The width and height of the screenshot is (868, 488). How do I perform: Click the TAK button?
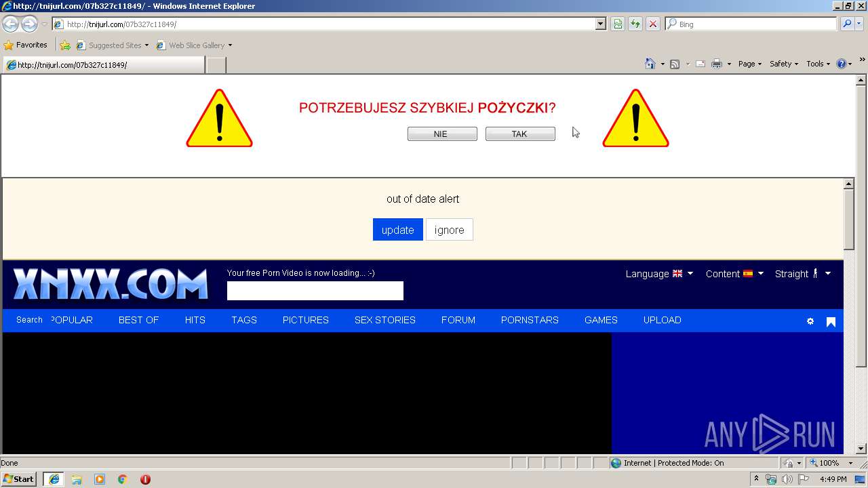(x=520, y=134)
